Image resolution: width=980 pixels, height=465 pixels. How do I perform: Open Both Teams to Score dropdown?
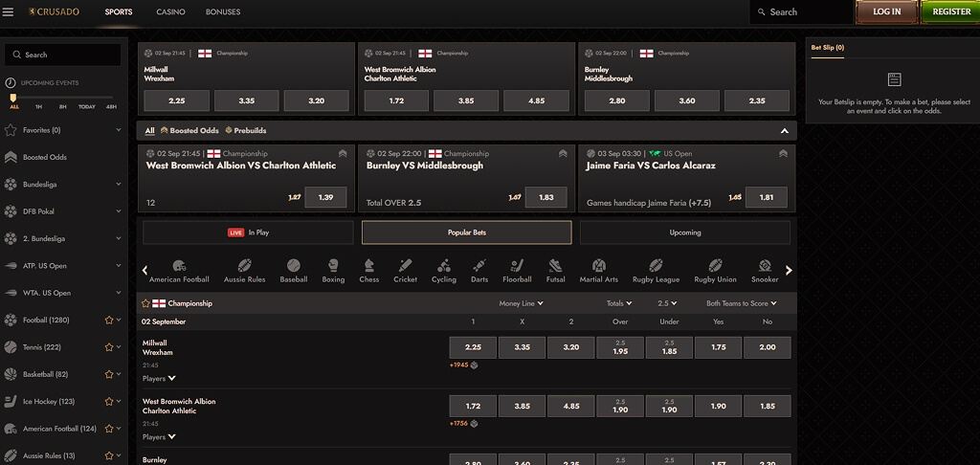742,303
